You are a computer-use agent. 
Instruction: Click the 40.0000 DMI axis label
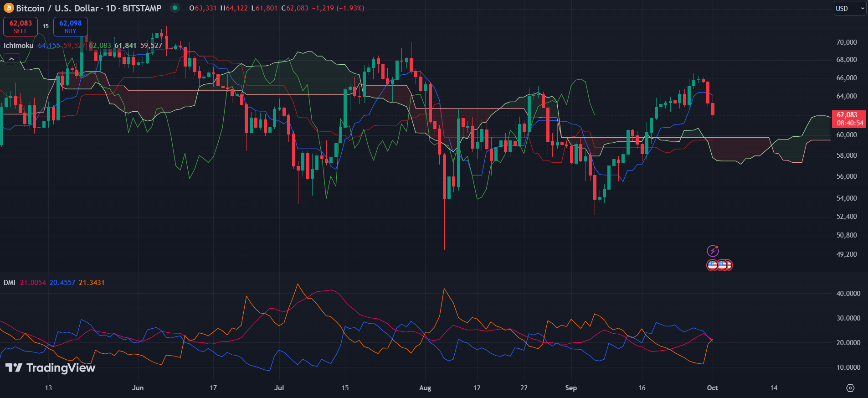coord(848,294)
